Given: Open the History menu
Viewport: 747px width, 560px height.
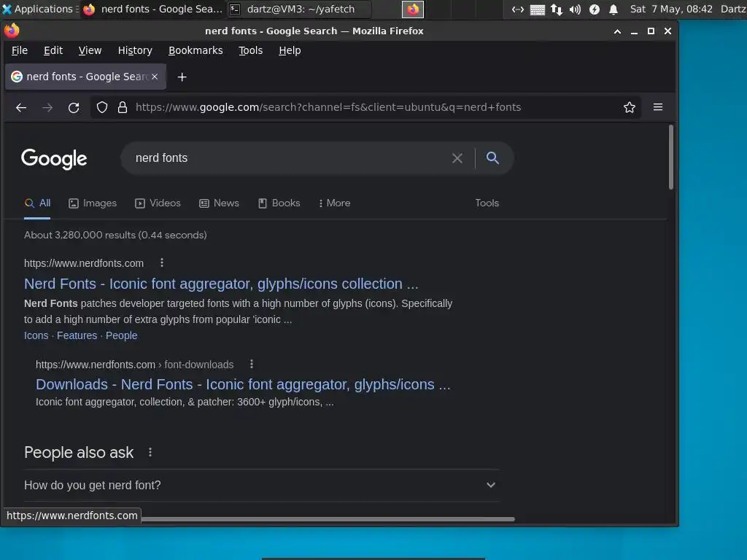Looking at the screenshot, I should [x=135, y=50].
